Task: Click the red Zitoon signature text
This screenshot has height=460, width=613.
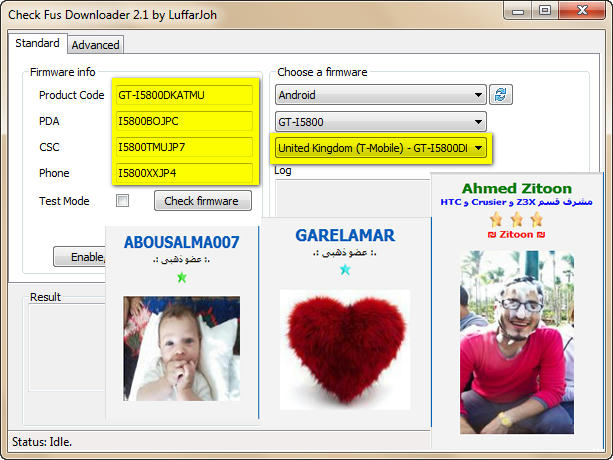Action: [516, 234]
